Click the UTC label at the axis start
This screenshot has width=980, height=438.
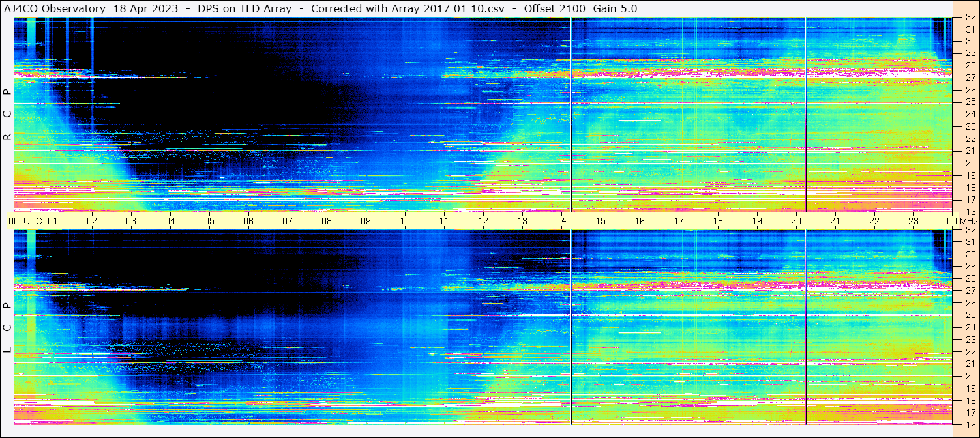click(x=33, y=221)
